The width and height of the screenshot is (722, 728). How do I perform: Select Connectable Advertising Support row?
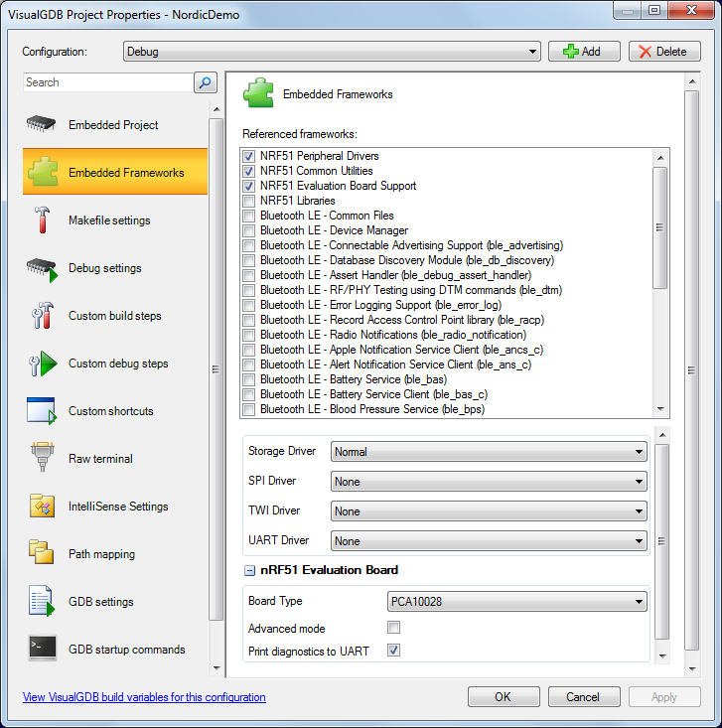[412, 245]
